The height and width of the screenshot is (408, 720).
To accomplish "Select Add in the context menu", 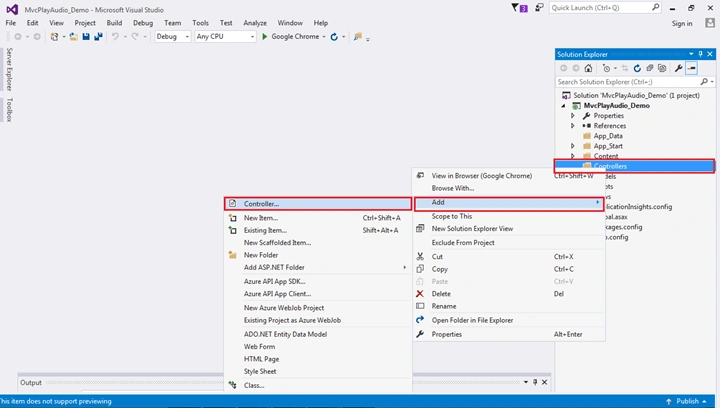I will coord(509,202).
